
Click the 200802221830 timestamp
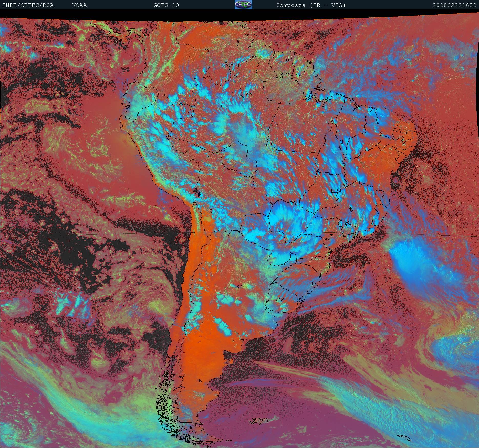454,5
